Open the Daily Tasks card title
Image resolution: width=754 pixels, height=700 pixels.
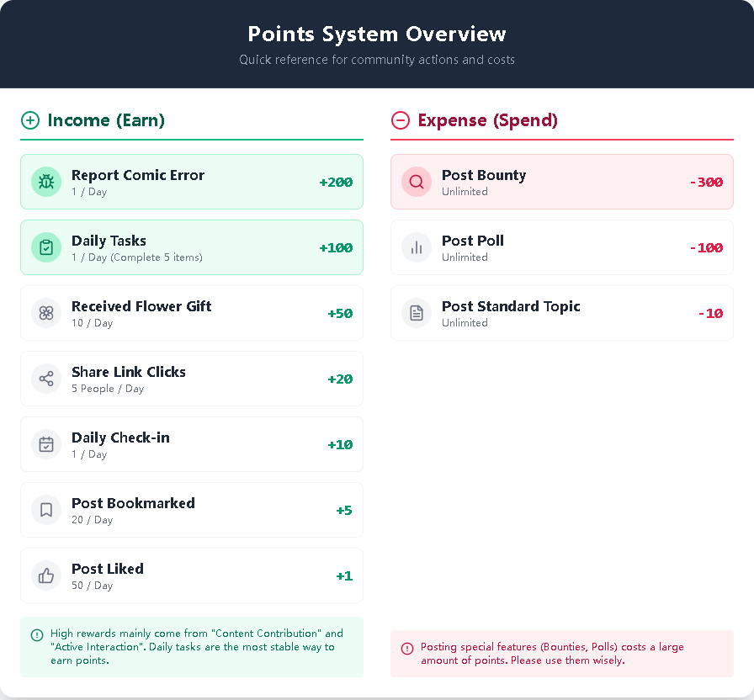(109, 241)
